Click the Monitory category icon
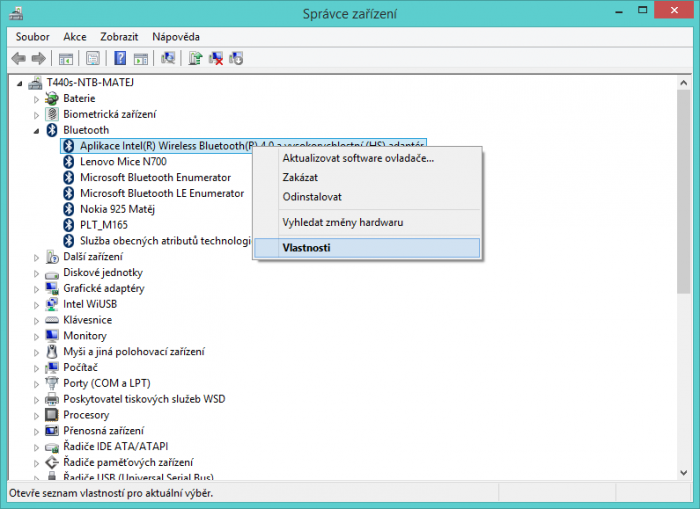This screenshot has width=700, height=509. (x=52, y=336)
